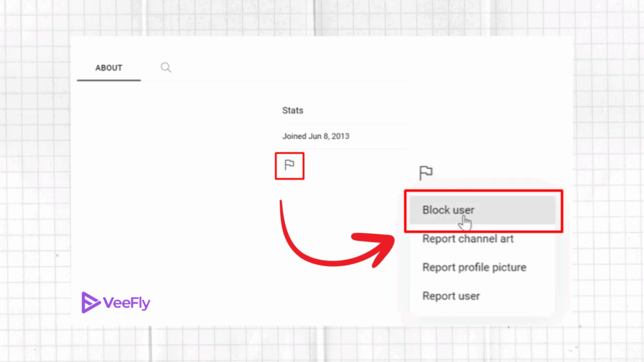The width and height of the screenshot is (644, 362).
Task: Select Report profile picture entry
Action: point(474,267)
